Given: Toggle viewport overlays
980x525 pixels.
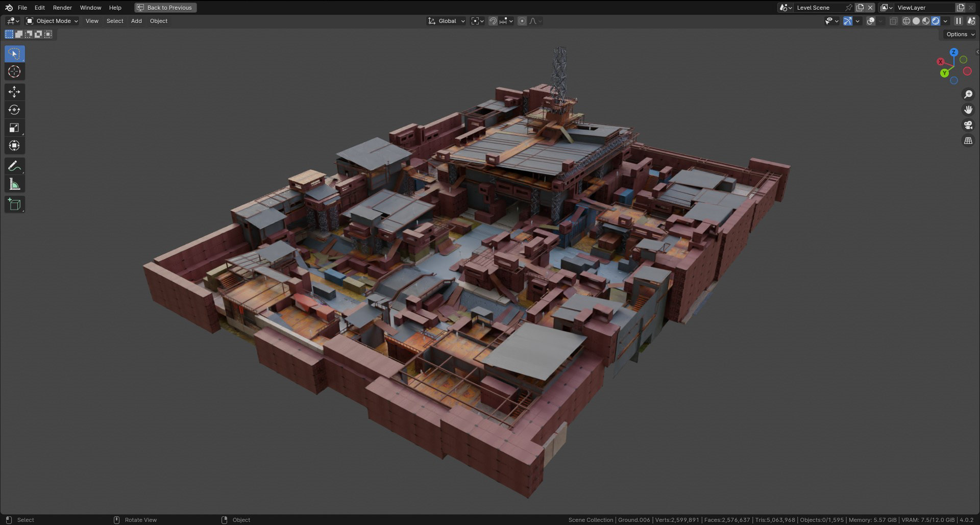Looking at the screenshot, I should [x=871, y=21].
